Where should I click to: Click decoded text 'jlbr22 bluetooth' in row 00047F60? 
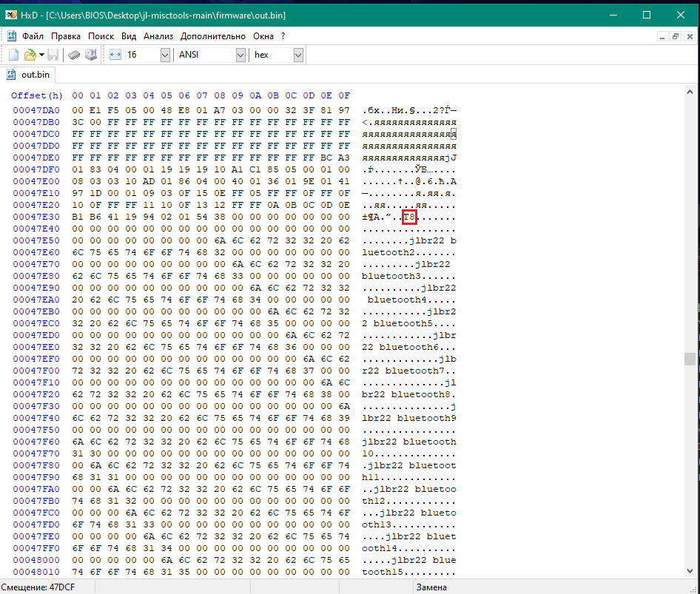click(x=409, y=442)
